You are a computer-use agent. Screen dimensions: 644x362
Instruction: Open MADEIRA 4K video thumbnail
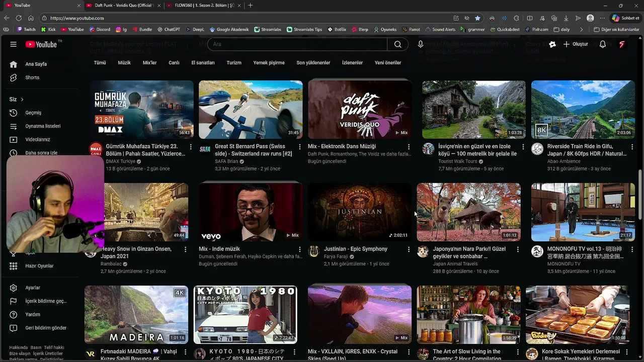(136, 315)
